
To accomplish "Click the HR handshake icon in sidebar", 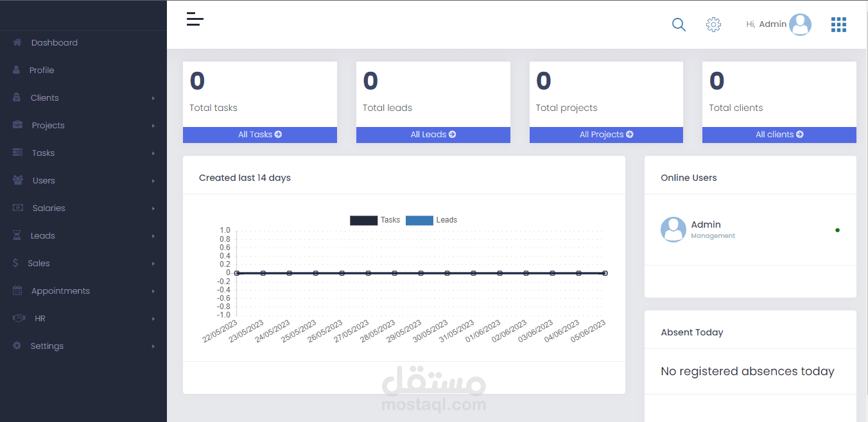I will click(19, 318).
